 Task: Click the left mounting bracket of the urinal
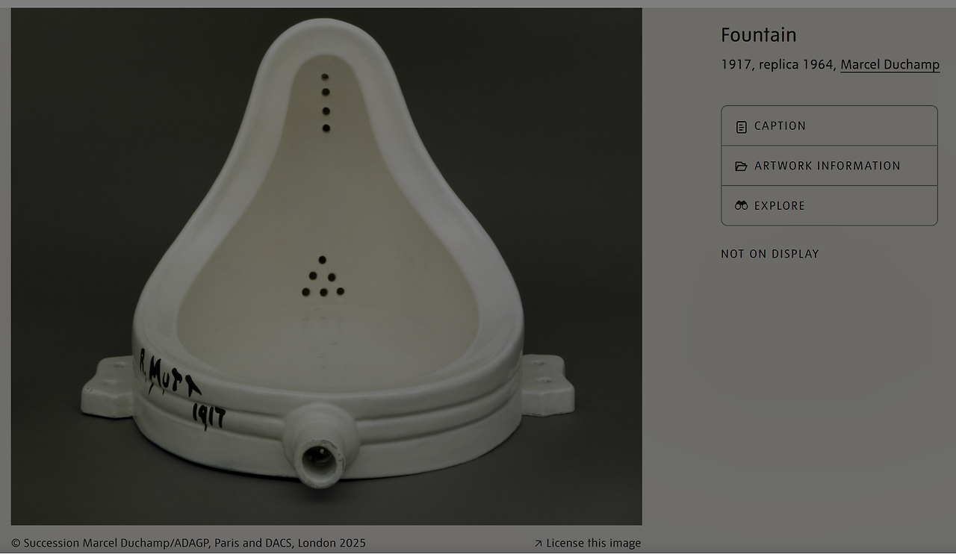(x=108, y=386)
